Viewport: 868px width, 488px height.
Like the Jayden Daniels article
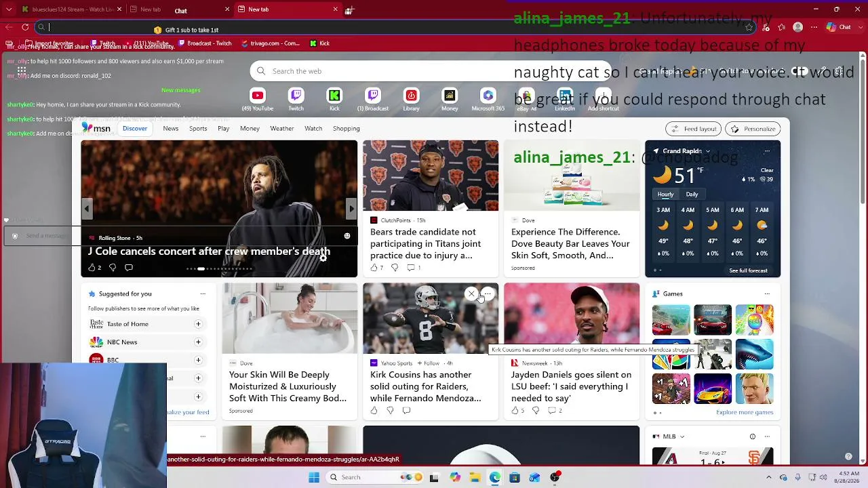(x=515, y=410)
